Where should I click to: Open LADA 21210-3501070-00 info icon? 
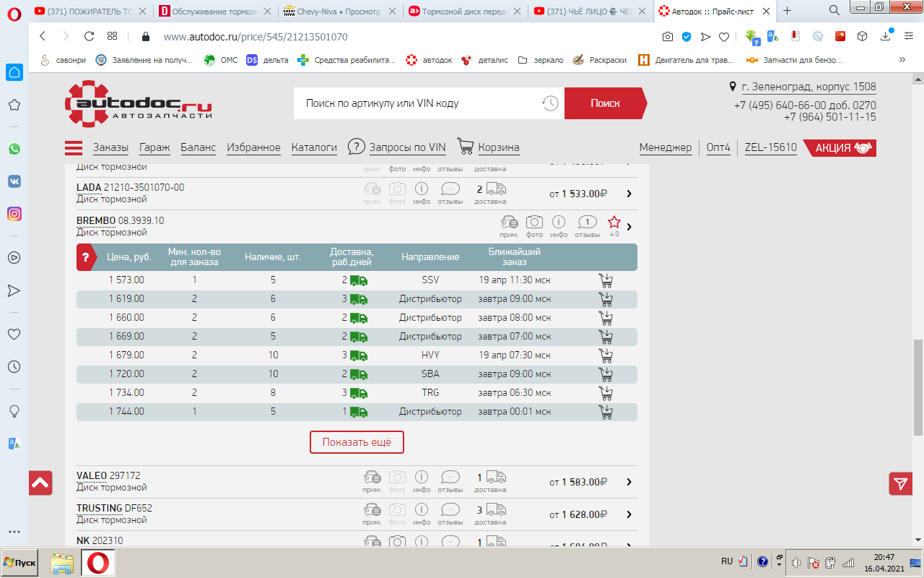pos(422,189)
